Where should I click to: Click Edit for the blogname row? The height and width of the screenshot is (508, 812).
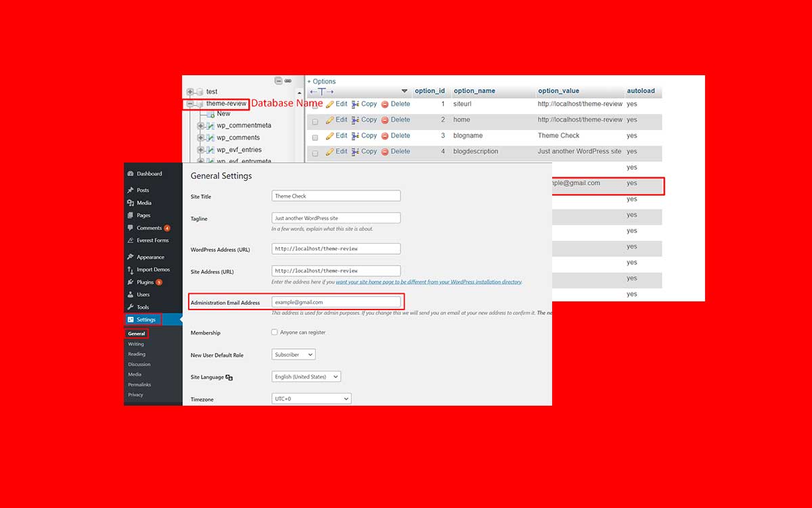(x=336, y=136)
